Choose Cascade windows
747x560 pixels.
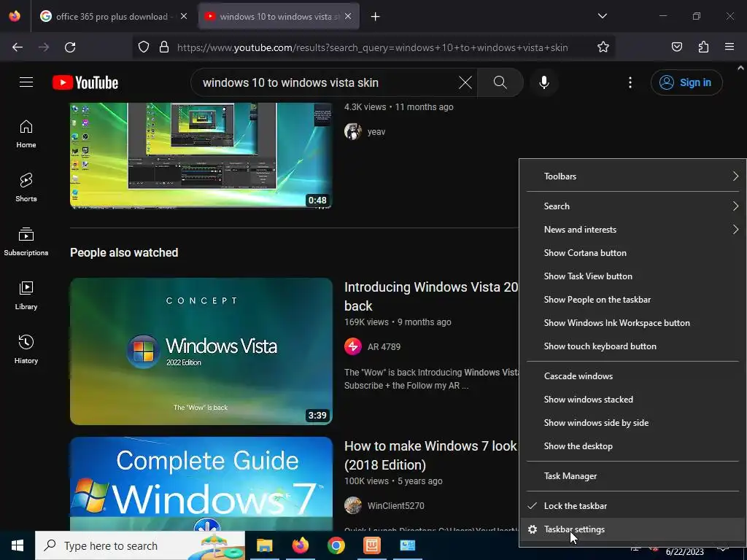(x=632, y=376)
